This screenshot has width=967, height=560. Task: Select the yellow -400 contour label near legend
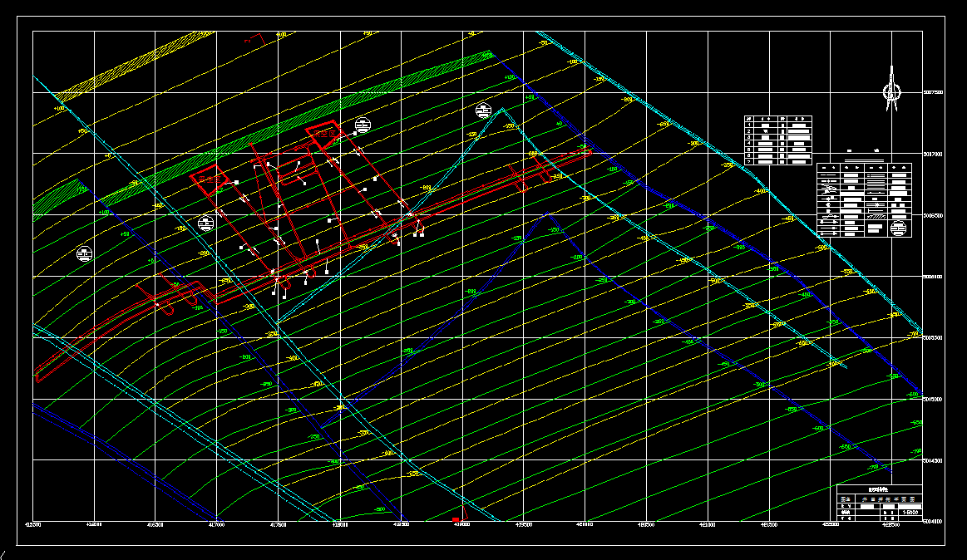click(761, 191)
